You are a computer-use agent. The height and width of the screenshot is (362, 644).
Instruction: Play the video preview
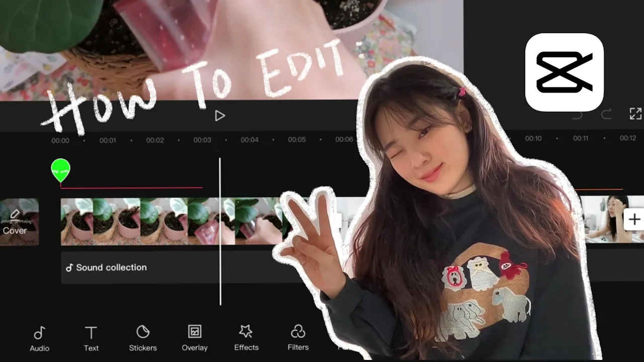tap(220, 116)
